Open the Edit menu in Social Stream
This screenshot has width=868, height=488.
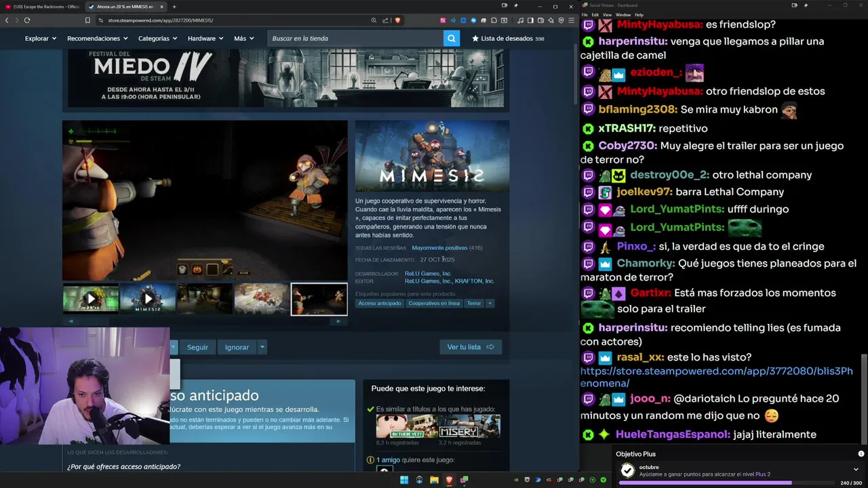pyautogui.click(x=595, y=15)
